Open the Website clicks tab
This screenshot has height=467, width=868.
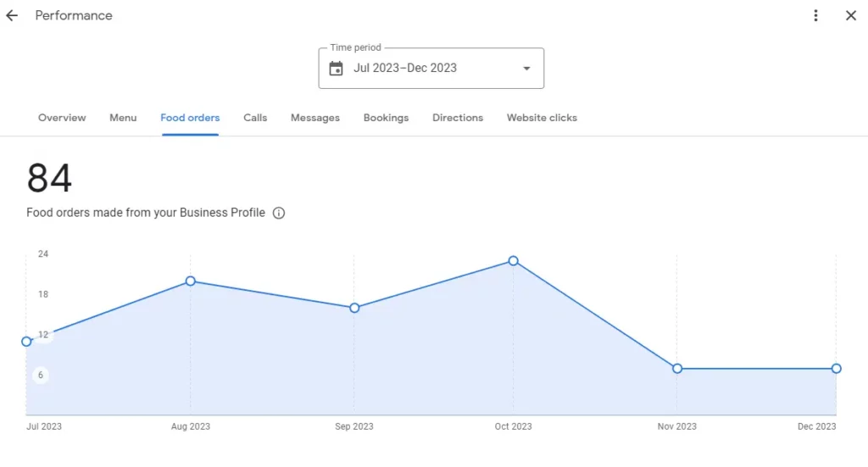coord(542,118)
